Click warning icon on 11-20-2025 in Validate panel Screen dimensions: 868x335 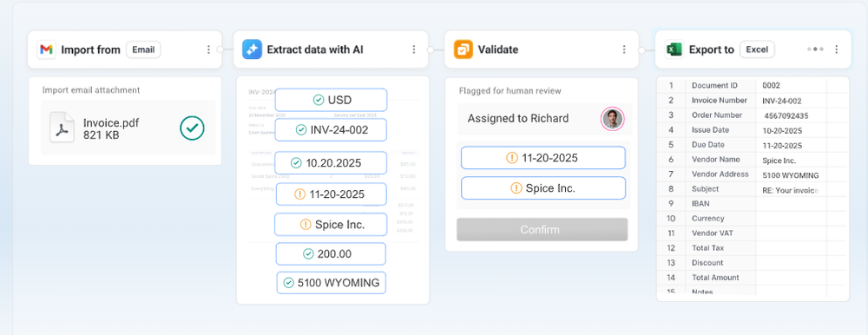512,158
